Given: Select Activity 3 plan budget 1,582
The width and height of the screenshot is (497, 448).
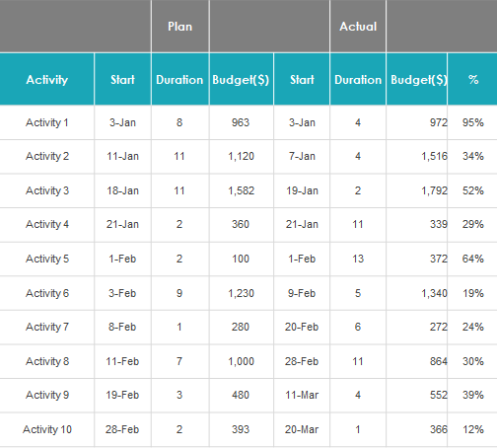Looking at the screenshot, I should pos(242,190).
